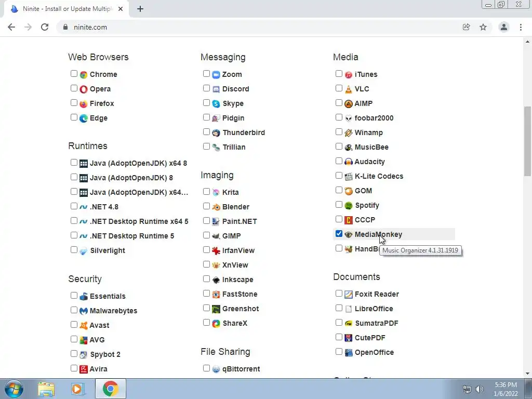
Task: Click the Audacity headphones icon
Action: click(349, 162)
